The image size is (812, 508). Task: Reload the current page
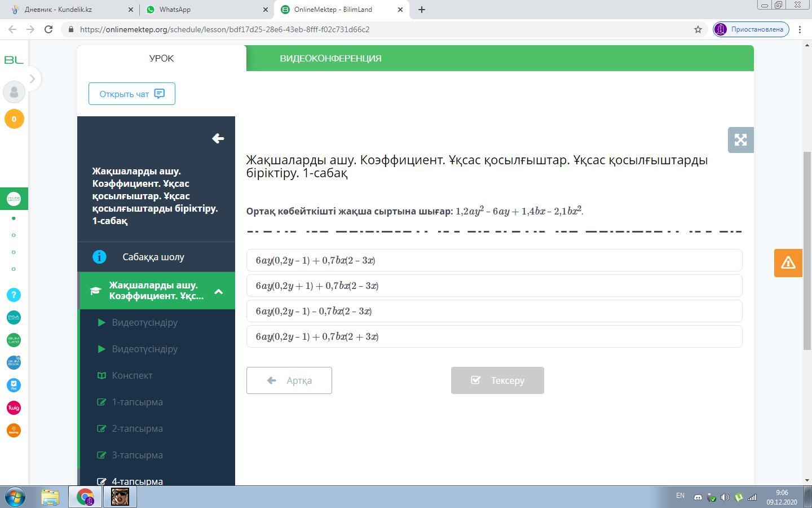pos(48,29)
